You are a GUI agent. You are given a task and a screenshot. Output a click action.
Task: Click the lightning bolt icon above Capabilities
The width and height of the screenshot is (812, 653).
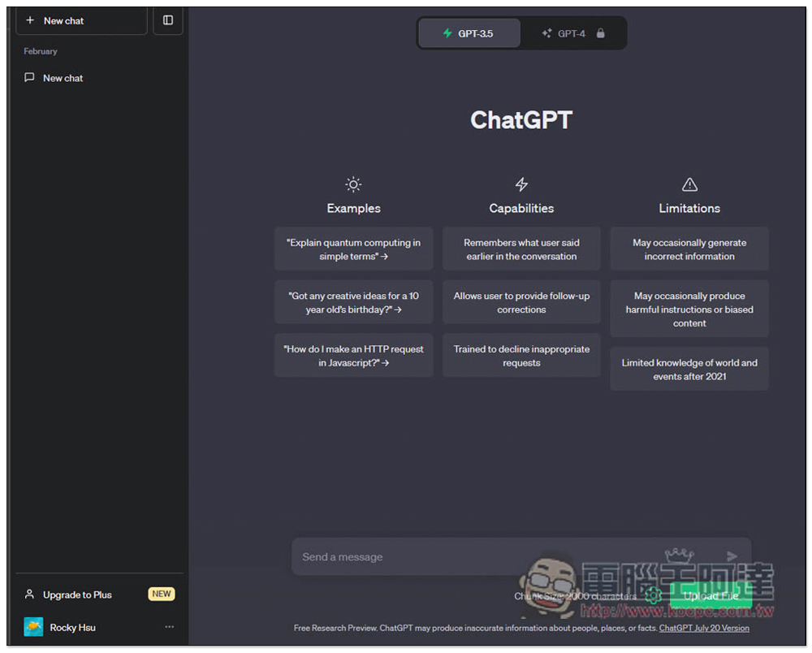tap(521, 184)
